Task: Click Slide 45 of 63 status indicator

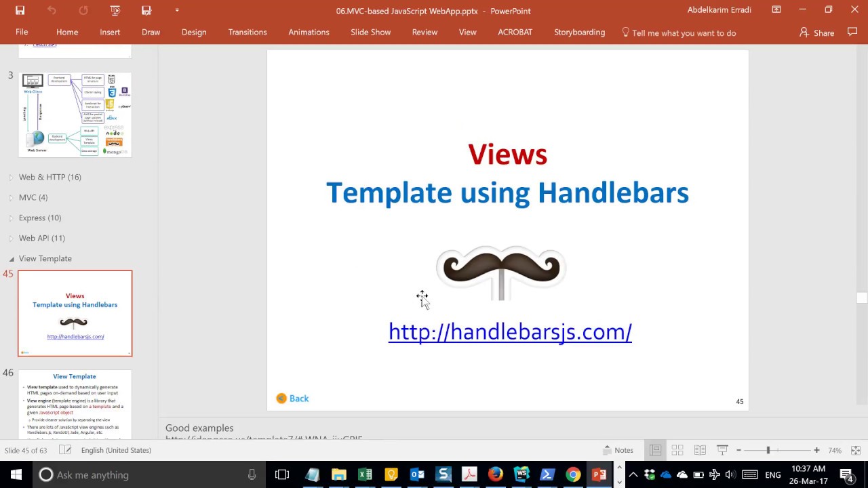Action: (x=26, y=450)
